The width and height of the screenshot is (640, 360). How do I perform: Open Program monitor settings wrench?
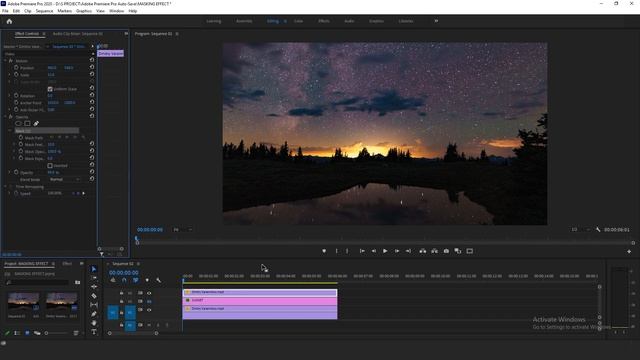tap(598, 230)
